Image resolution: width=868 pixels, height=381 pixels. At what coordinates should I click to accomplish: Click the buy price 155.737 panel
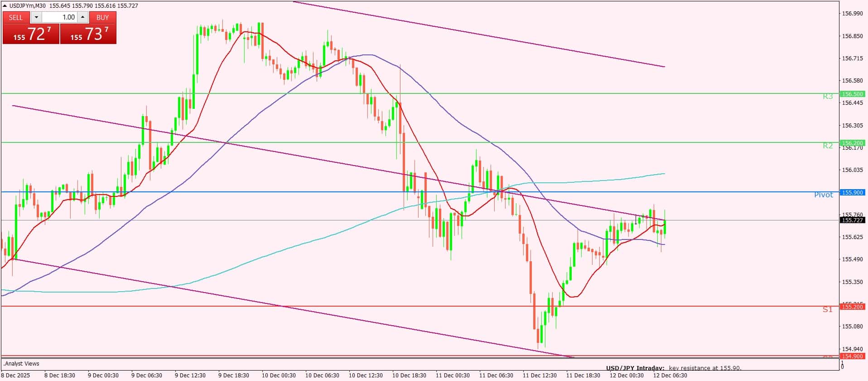coord(88,34)
